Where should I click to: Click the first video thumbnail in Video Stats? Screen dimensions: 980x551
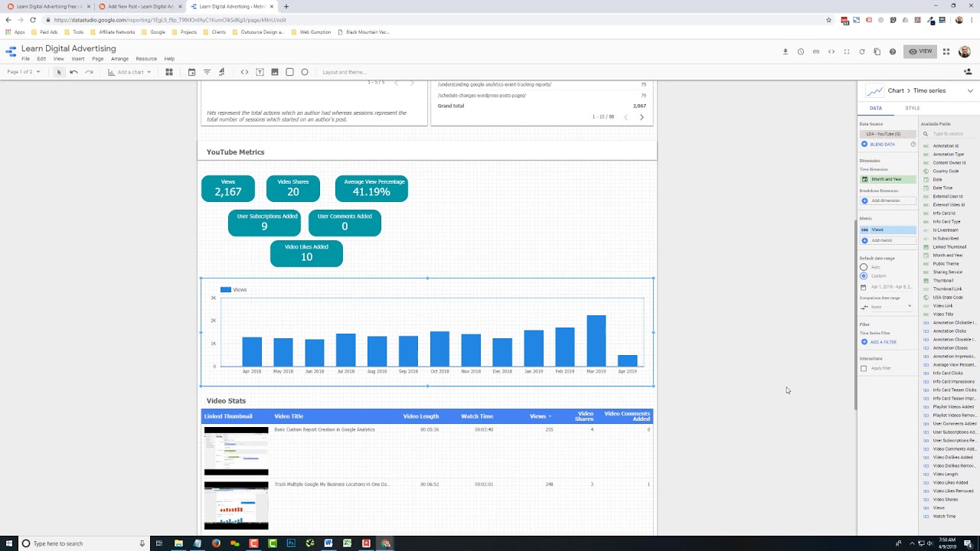(x=236, y=450)
